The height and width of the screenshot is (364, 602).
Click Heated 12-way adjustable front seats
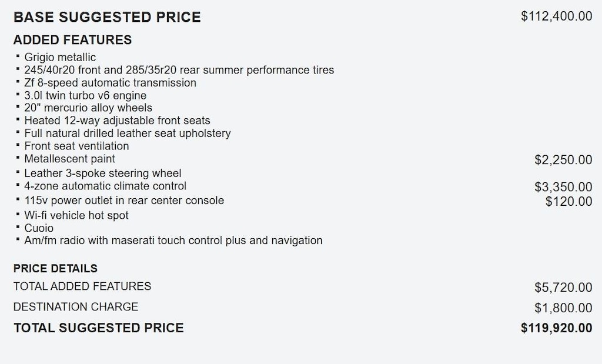[117, 121]
